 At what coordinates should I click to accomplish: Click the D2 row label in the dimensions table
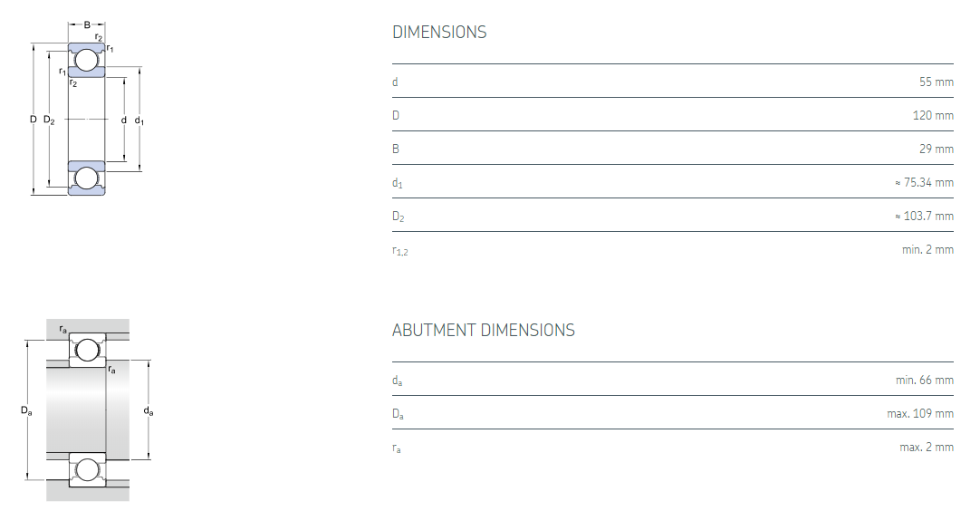[x=397, y=217]
